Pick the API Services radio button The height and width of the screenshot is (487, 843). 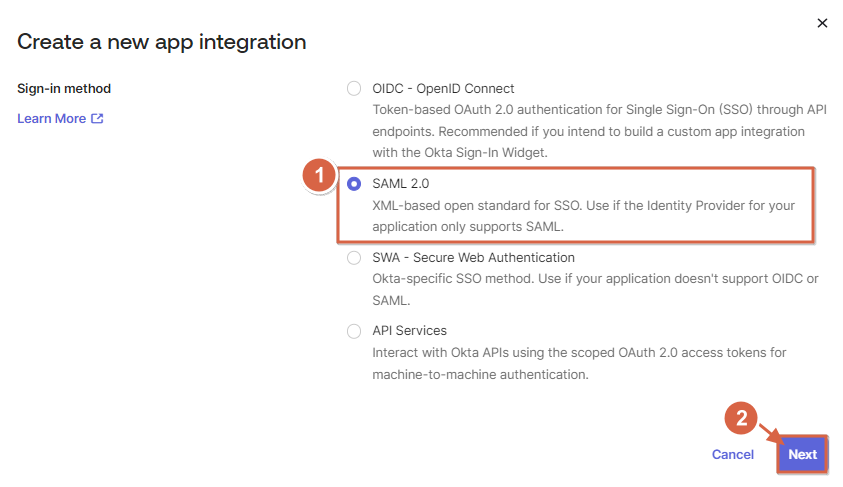354,331
